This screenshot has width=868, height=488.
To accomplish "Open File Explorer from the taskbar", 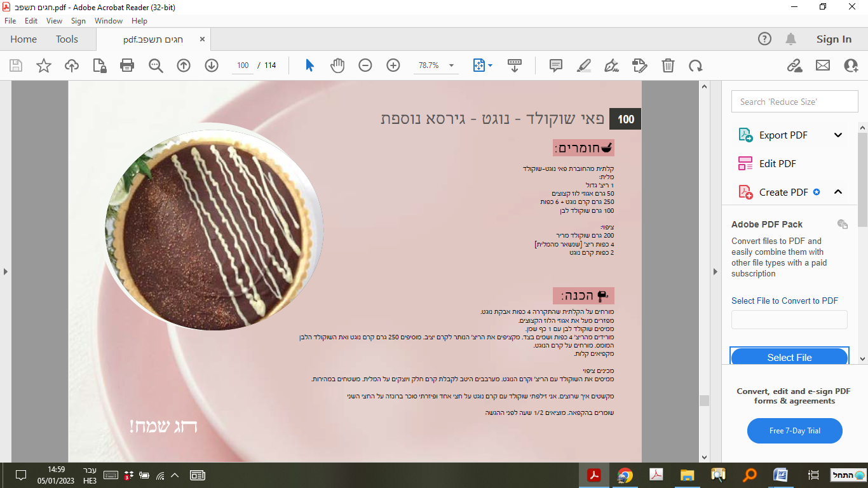I will point(688,475).
